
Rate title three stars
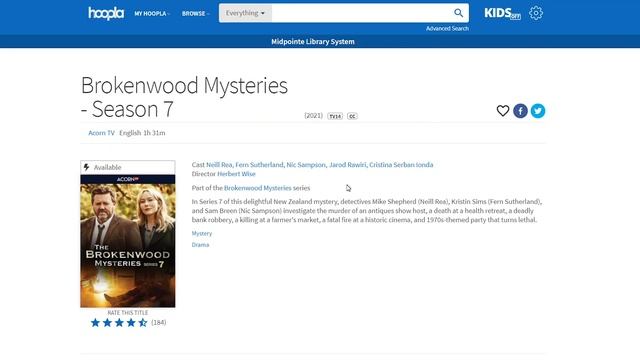119,323
